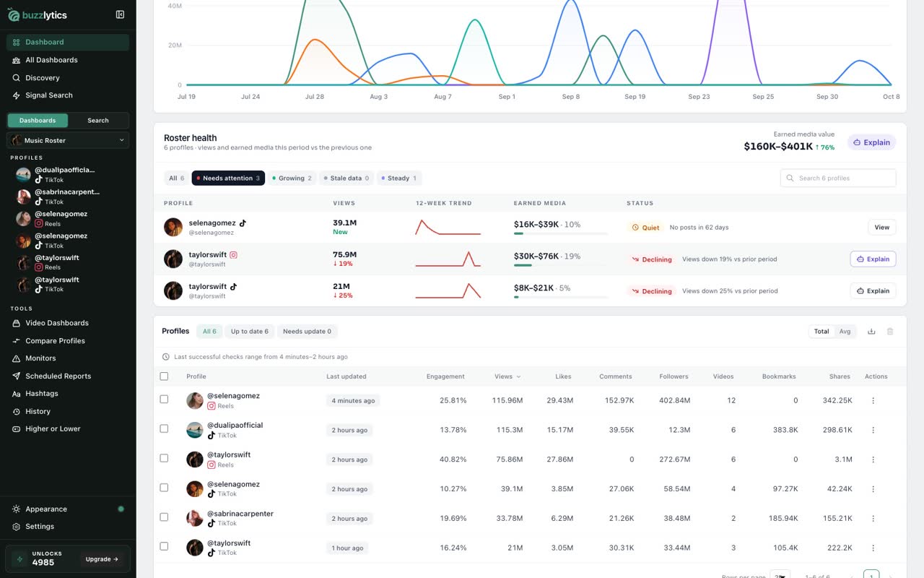Screen dimensions: 924x578
Task: Open Video Dashboards tool
Action: click(x=68, y=323)
